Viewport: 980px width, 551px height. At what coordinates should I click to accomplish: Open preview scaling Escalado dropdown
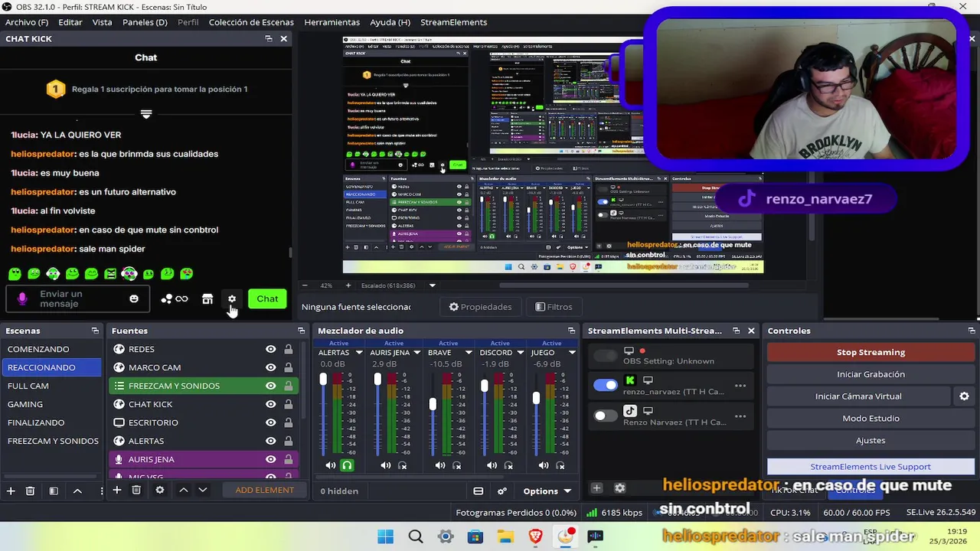tap(432, 285)
